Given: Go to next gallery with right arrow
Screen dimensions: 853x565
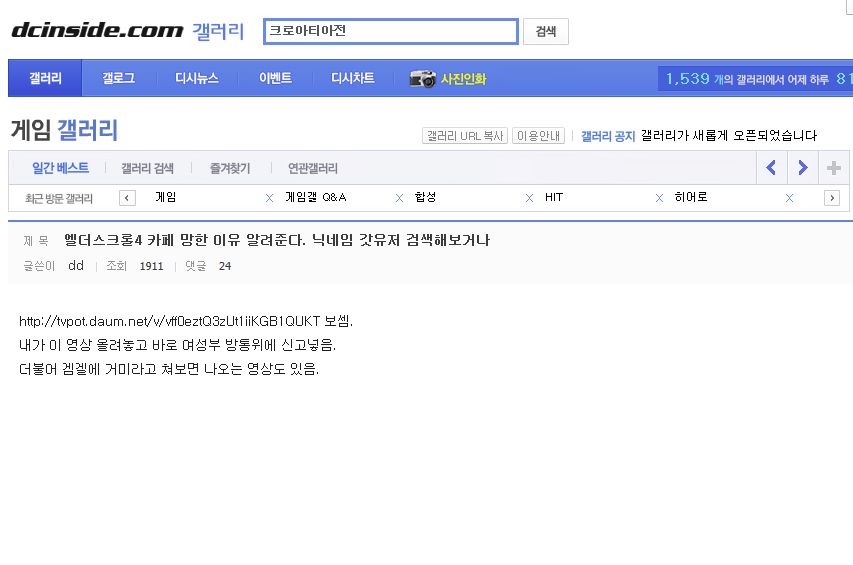Looking at the screenshot, I should [x=802, y=167].
